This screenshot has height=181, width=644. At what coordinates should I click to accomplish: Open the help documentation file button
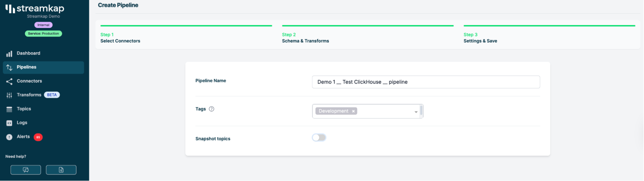click(x=61, y=170)
